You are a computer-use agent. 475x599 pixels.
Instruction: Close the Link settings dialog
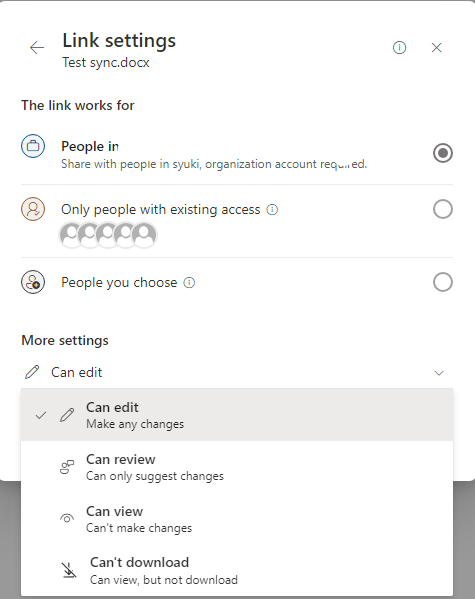(x=436, y=48)
